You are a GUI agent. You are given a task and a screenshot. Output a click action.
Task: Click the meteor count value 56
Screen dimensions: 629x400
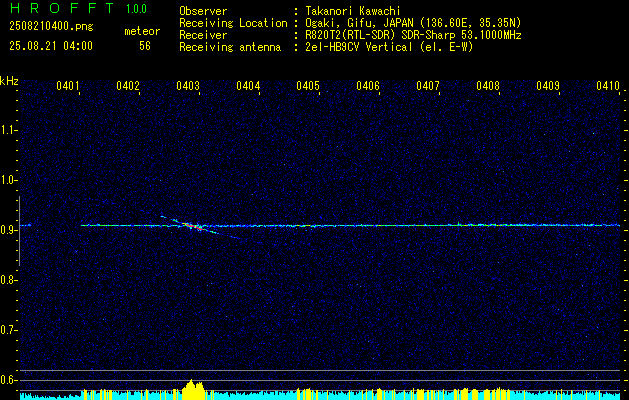point(145,46)
